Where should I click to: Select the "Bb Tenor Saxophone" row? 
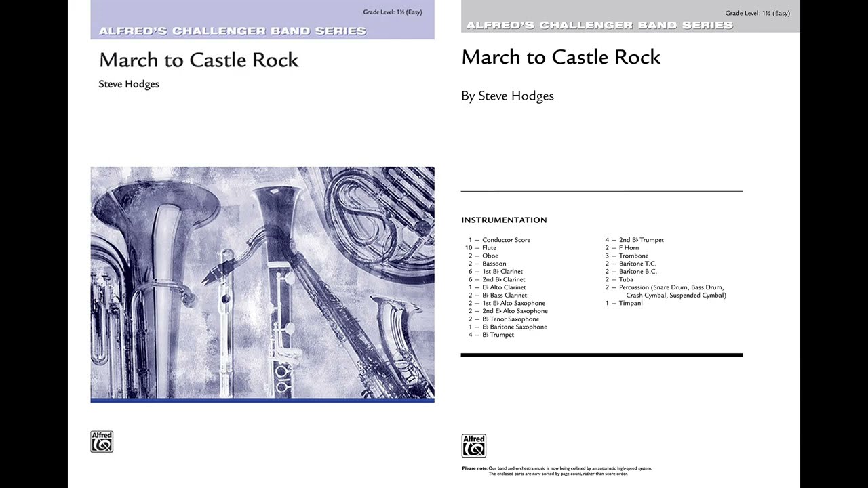coord(503,319)
